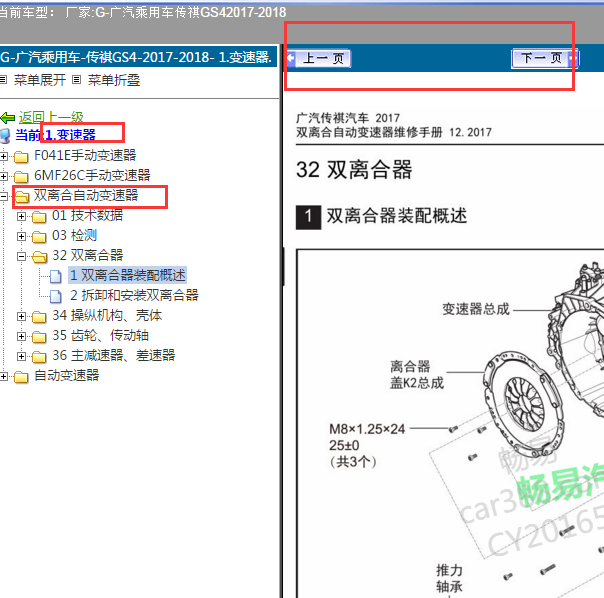Collapse the 32 双离合器 folder
Image resolution: width=604 pixels, height=598 pixels.
(x=22, y=257)
